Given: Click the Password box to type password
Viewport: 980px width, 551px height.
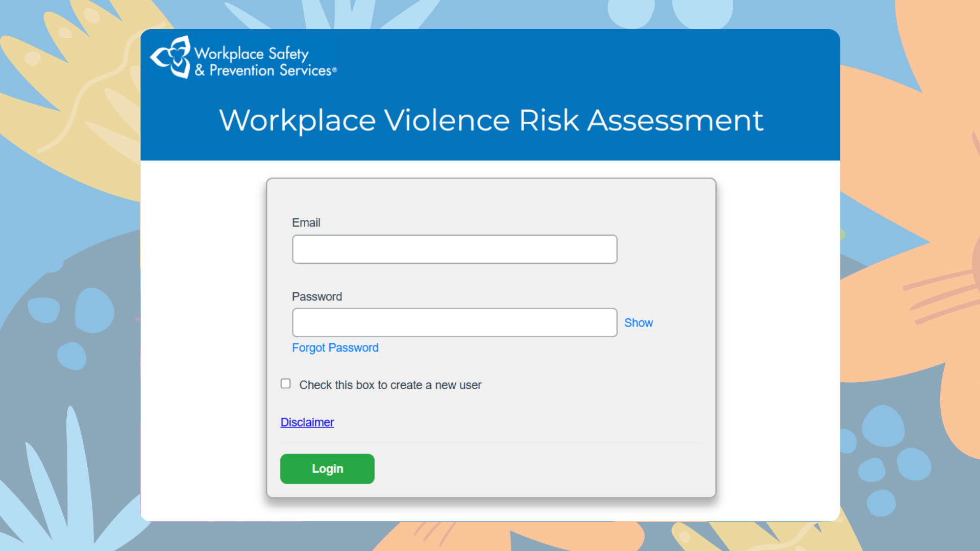Looking at the screenshot, I should (454, 322).
